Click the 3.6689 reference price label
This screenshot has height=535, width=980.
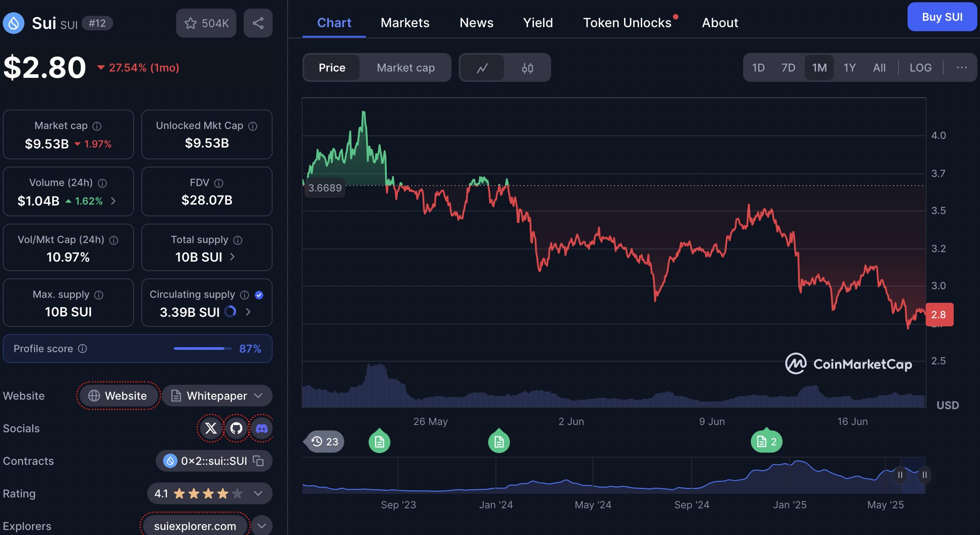[x=325, y=188]
